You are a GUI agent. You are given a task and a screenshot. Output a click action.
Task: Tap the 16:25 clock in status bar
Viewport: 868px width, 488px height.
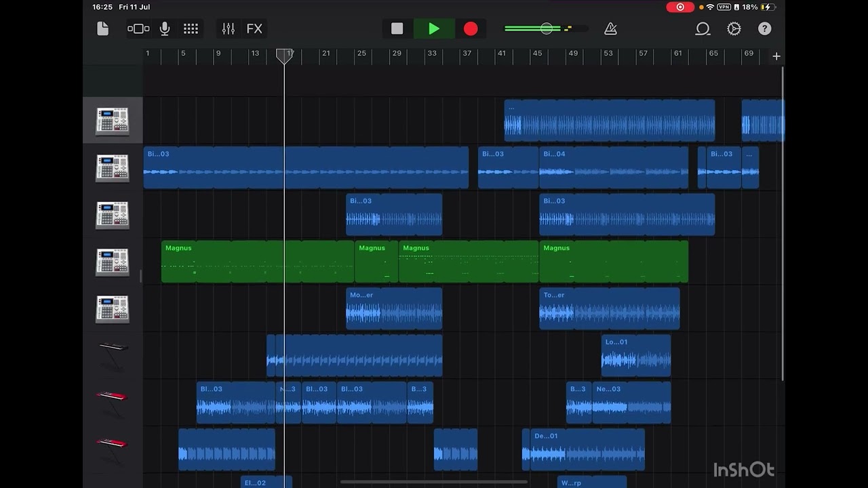pos(102,7)
